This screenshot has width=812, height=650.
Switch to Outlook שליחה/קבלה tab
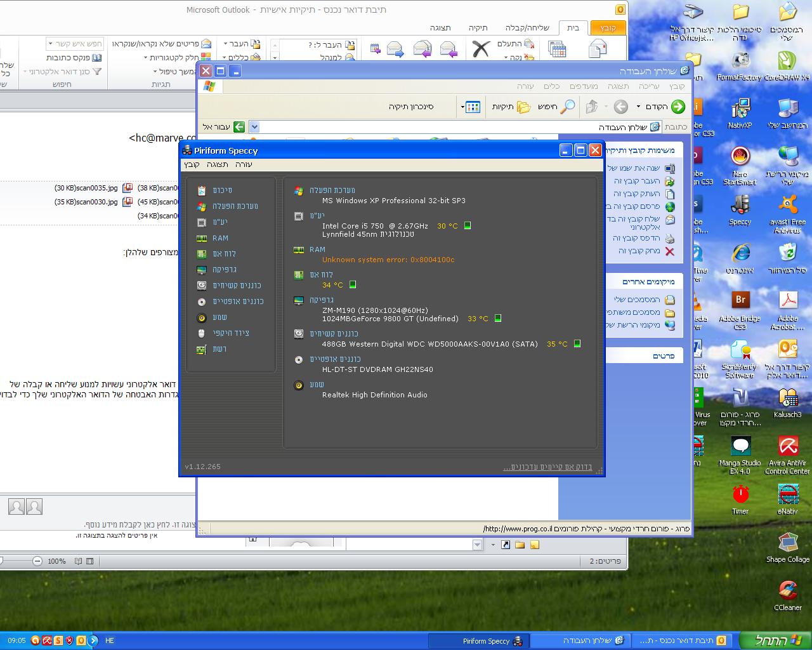click(x=527, y=28)
